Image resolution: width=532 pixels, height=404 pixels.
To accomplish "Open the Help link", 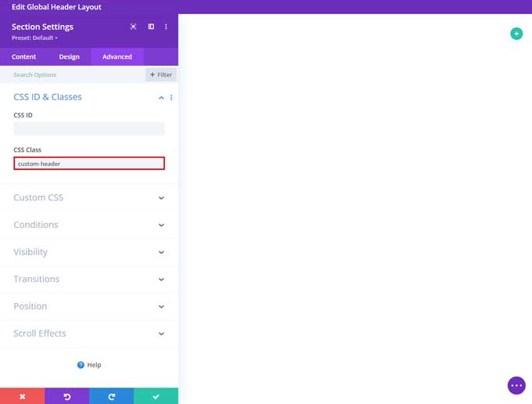I will pos(89,365).
